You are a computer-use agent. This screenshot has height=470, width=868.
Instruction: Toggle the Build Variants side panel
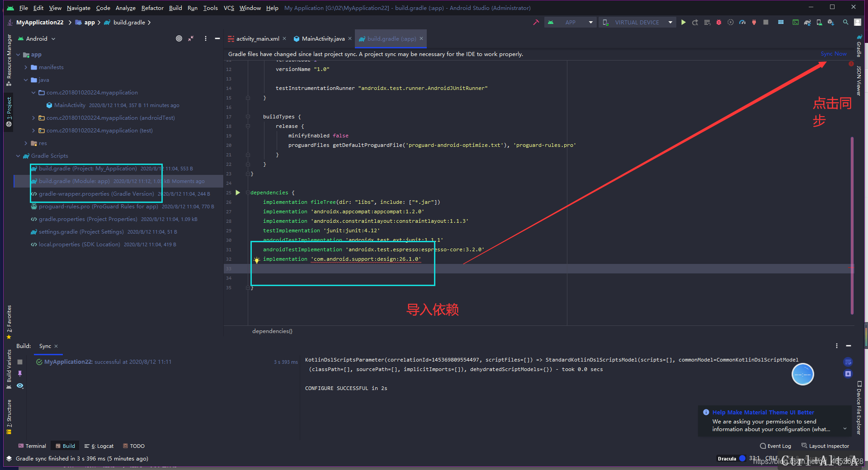click(x=9, y=369)
